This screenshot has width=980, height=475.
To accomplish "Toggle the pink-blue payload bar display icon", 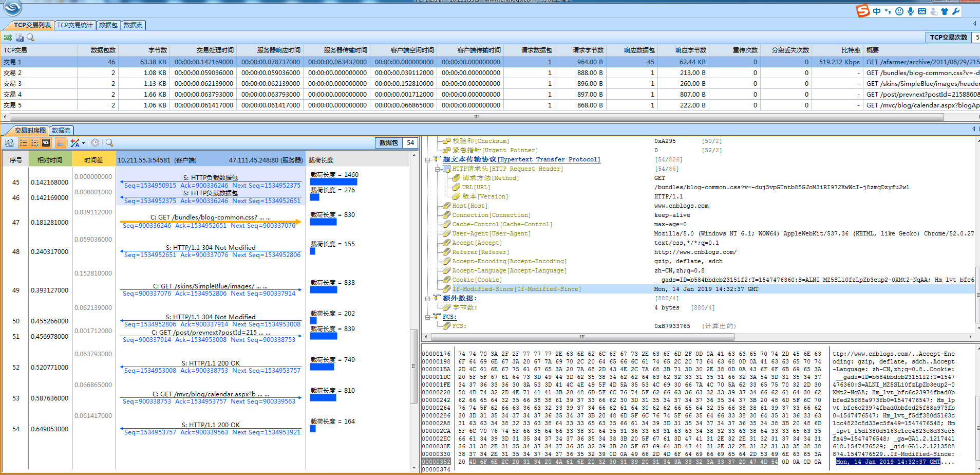I will coord(60,143).
